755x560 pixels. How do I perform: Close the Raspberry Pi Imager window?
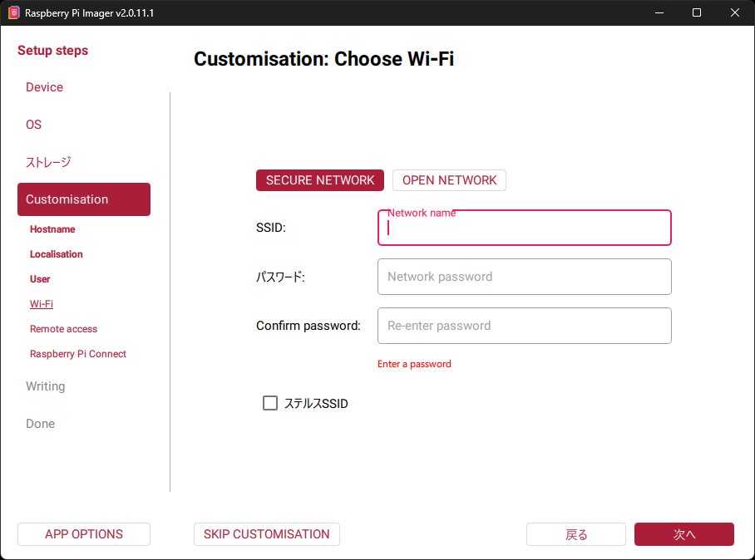(x=735, y=13)
